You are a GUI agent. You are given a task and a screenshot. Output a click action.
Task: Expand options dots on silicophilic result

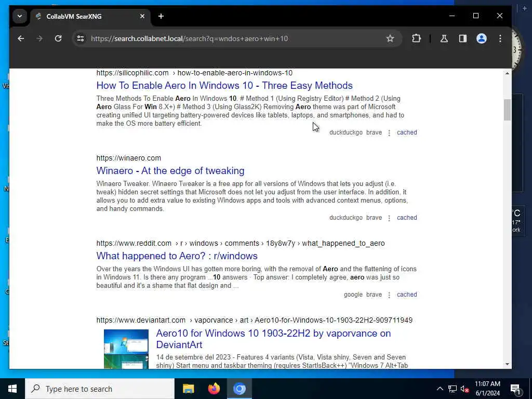click(389, 132)
